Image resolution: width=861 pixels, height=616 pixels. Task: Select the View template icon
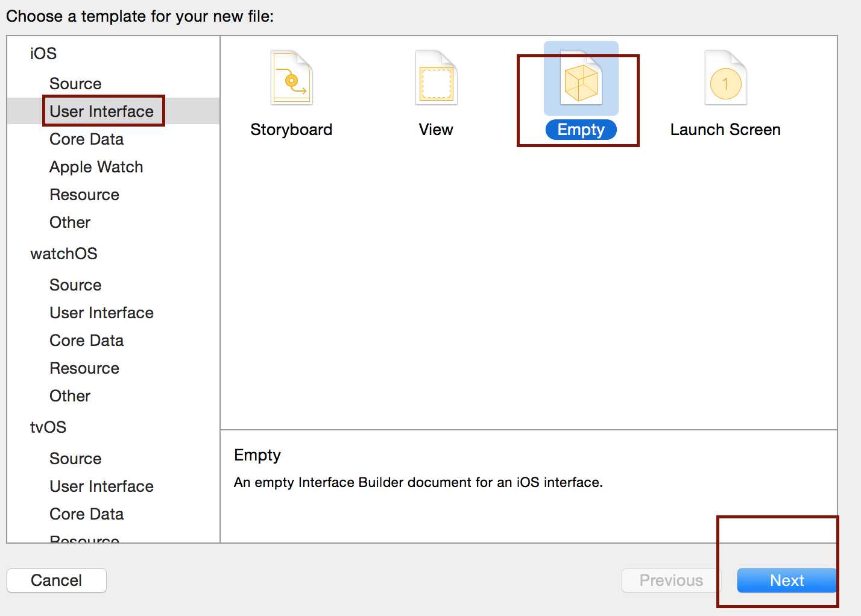(437, 78)
